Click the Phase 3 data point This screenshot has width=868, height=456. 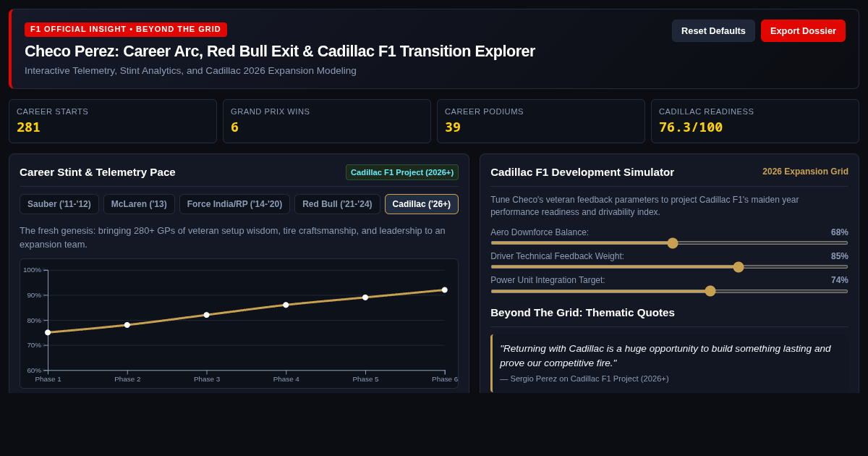pos(207,315)
